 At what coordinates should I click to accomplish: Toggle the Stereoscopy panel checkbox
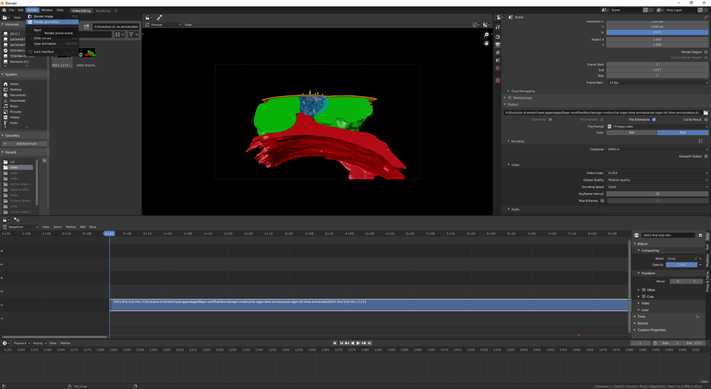[510, 97]
